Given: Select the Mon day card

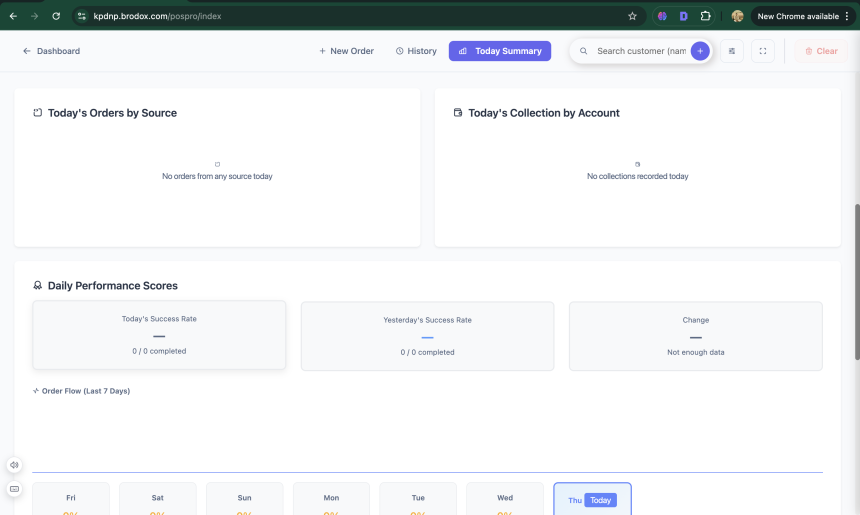Looking at the screenshot, I should pos(331,499).
